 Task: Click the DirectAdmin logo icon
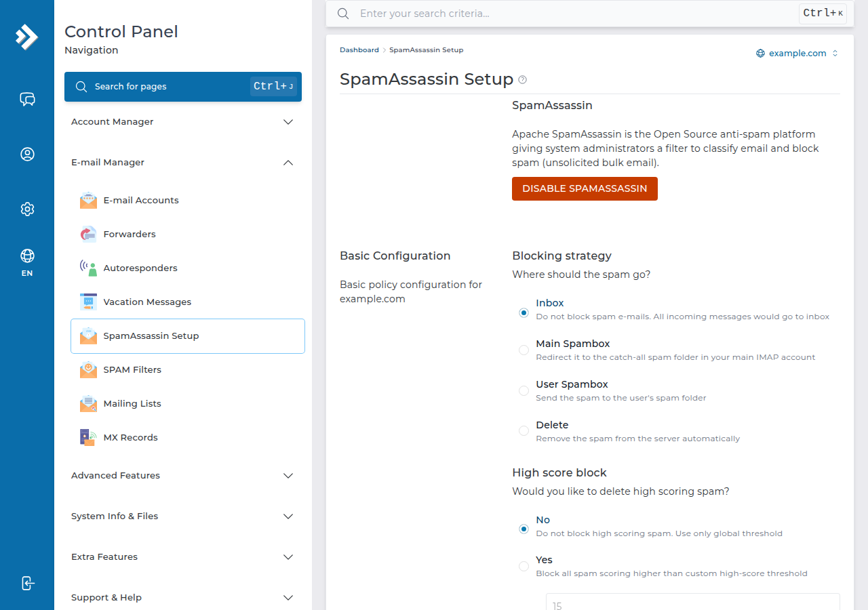pos(27,37)
